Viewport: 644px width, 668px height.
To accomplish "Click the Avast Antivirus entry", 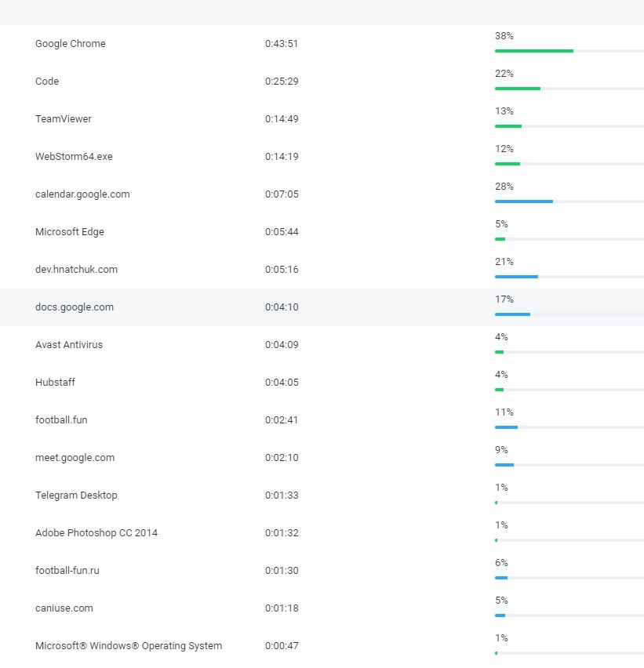I will (68, 345).
